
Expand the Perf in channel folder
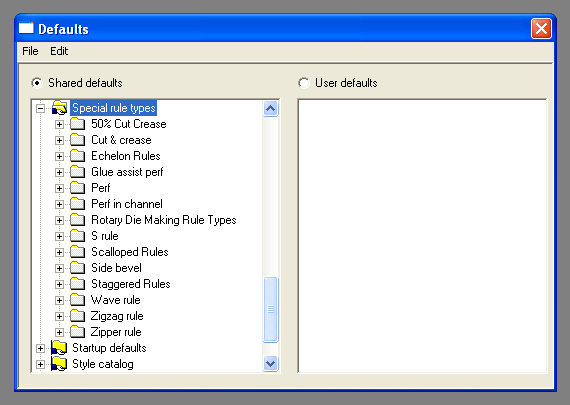pos(59,204)
